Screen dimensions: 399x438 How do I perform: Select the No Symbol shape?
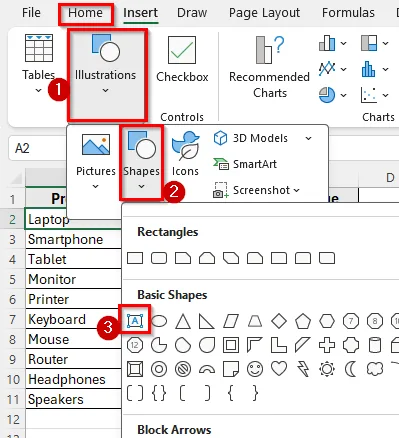point(183,369)
